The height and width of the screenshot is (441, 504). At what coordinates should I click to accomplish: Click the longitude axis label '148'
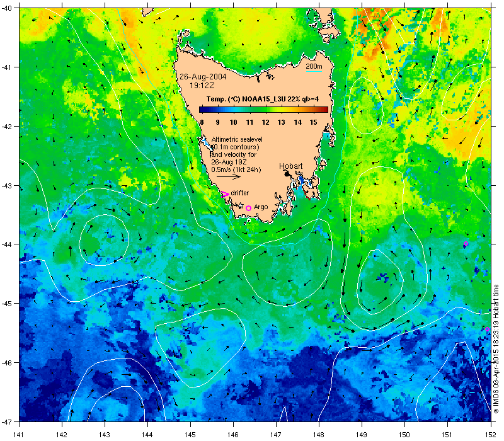tap(319, 435)
